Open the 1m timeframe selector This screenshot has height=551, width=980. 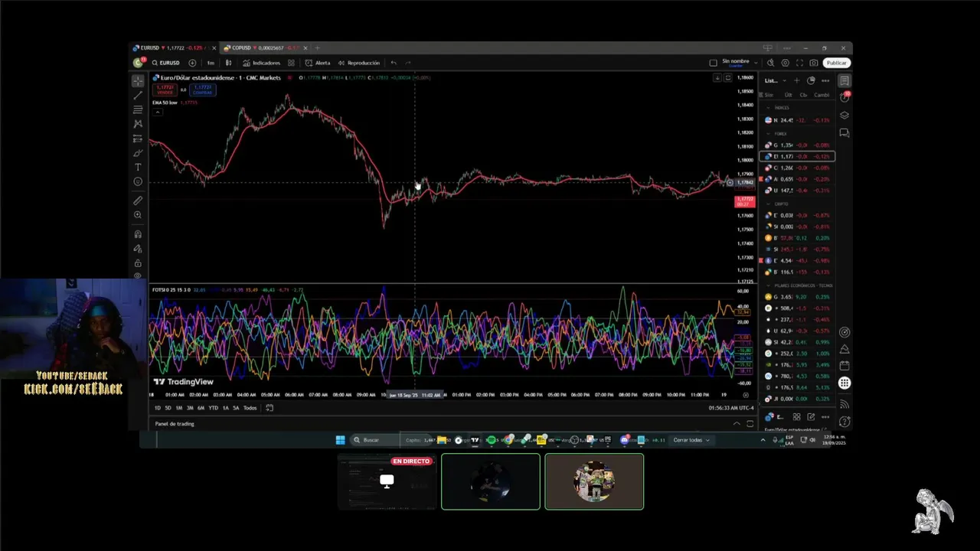[211, 63]
